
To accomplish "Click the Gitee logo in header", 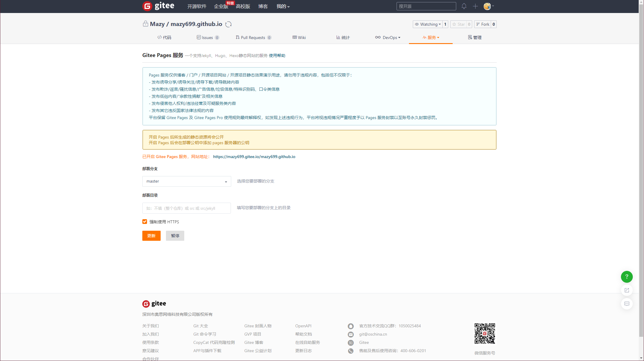I will [159, 6].
